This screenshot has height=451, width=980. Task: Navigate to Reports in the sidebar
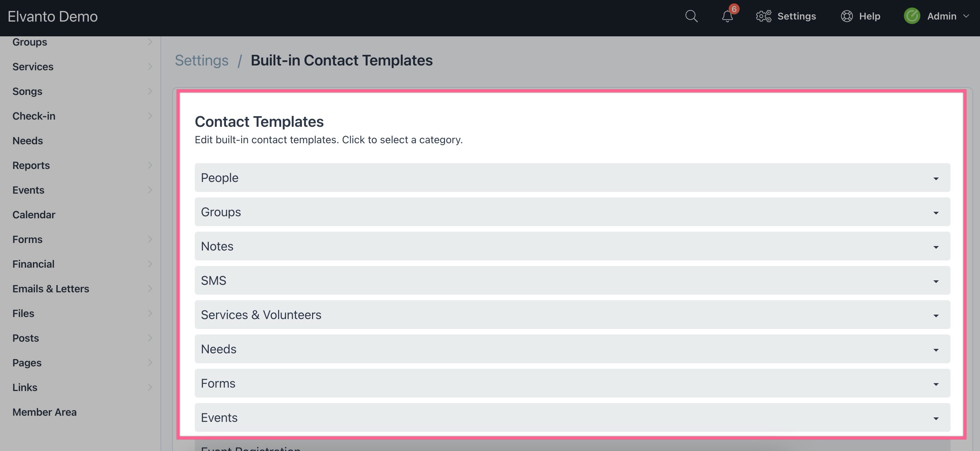point(31,165)
